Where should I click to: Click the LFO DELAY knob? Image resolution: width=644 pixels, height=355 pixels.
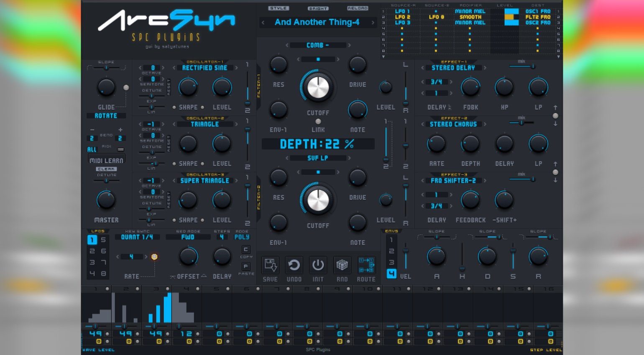(222, 257)
